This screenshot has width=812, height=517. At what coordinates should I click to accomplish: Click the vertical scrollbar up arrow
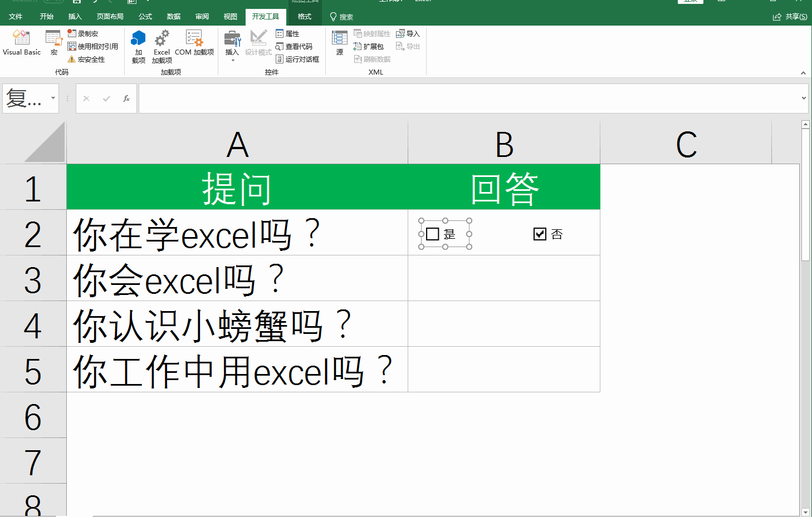click(x=805, y=125)
